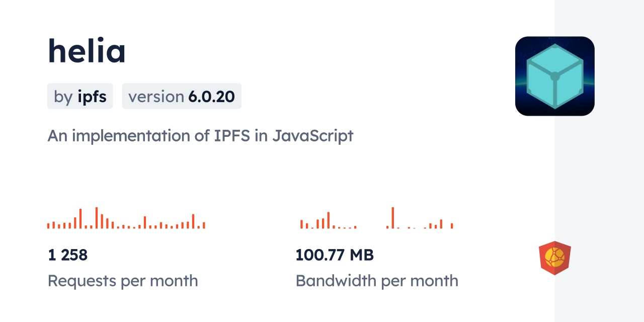This screenshot has width=644, height=322.
Task: Click the yellow globe inside the jsDelivr shield
Action: click(x=555, y=258)
